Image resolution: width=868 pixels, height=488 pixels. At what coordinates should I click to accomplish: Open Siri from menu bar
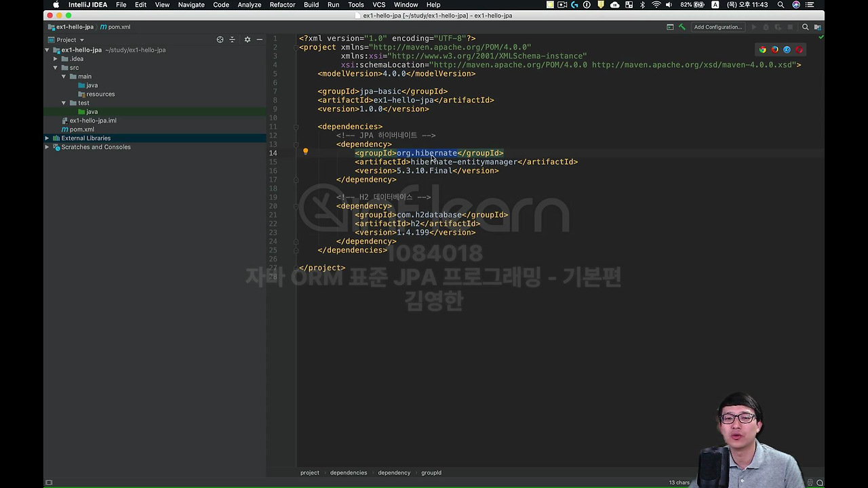pos(796,5)
